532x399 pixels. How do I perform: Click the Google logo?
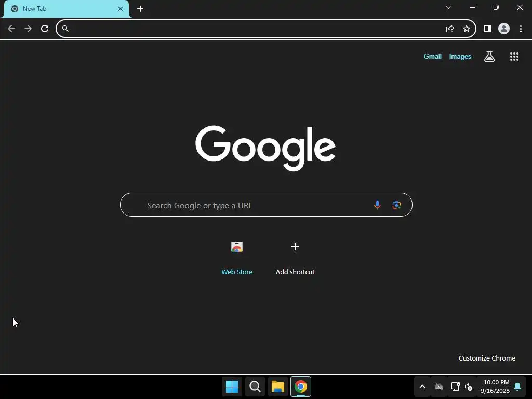(265, 148)
